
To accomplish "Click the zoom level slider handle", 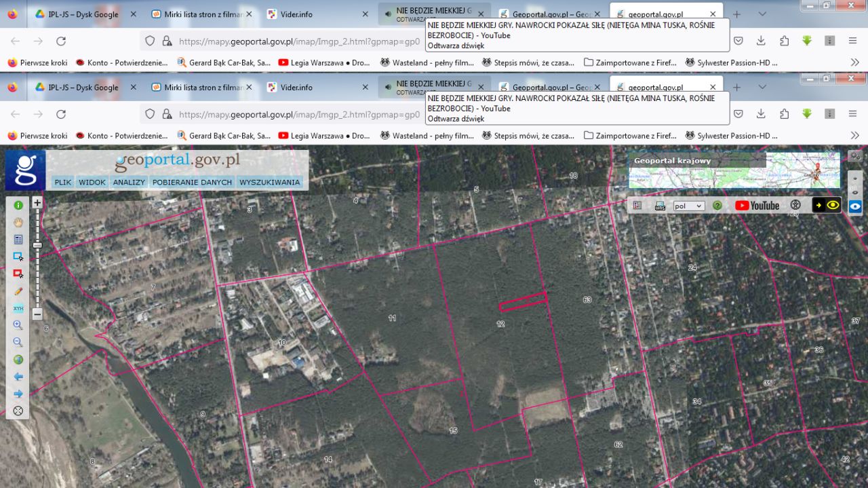I will [x=37, y=245].
